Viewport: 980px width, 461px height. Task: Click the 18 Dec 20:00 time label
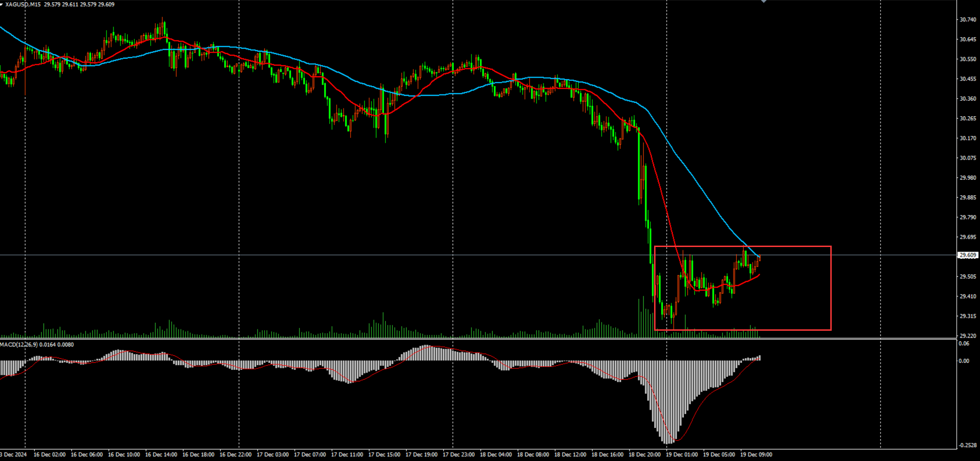coord(644,454)
